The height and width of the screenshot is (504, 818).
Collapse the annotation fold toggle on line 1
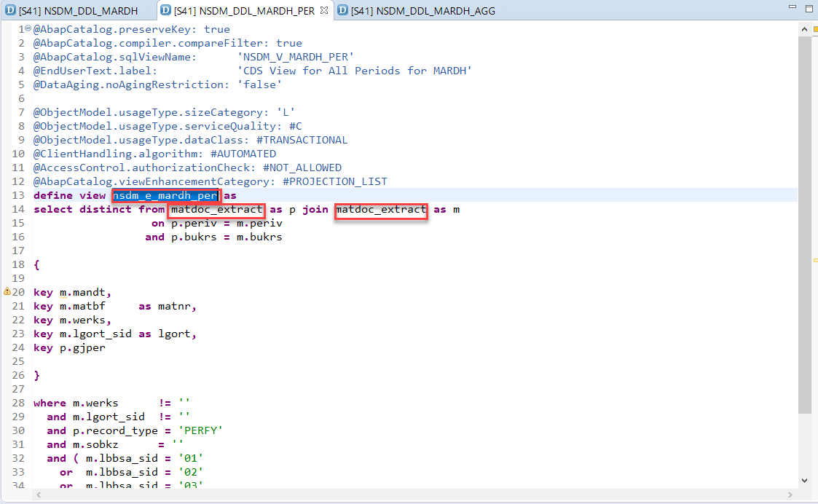coord(28,29)
